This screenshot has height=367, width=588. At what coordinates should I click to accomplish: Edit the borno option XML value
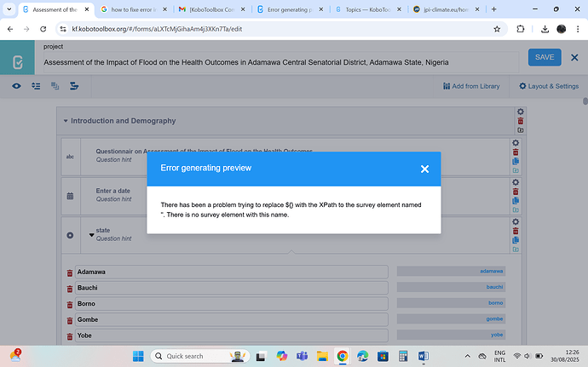(x=451, y=303)
